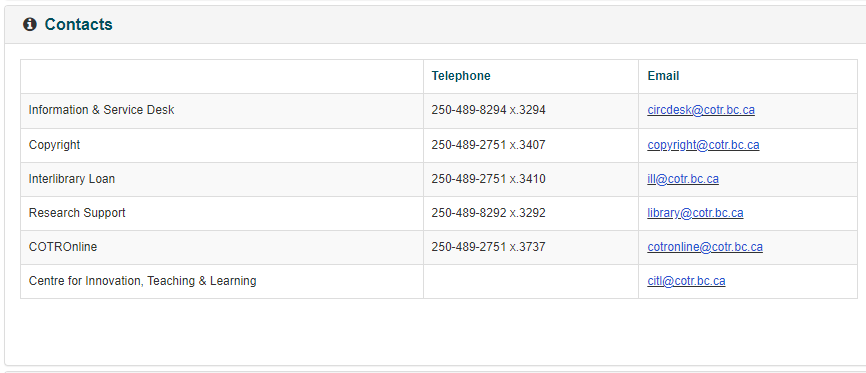Screen dimensions: 866x373
Task: Click the Telephone column header
Action: point(461,76)
